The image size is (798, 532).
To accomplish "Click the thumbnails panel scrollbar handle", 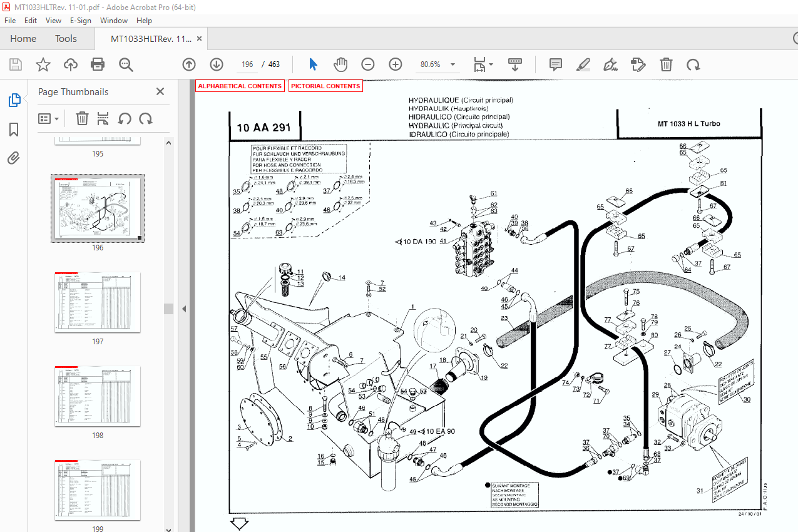I will click(x=168, y=309).
